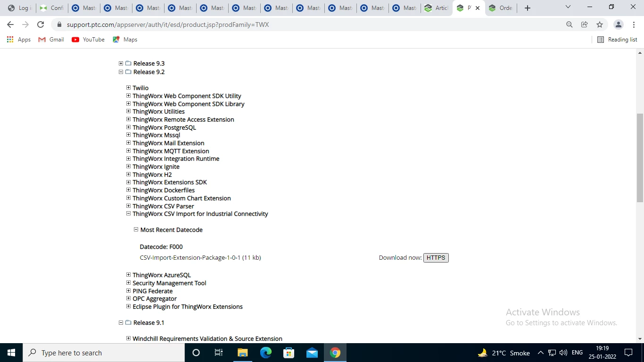Image resolution: width=644 pixels, height=362 pixels.
Task: Switch to the Articl tab
Action: [x=436, y=8]
